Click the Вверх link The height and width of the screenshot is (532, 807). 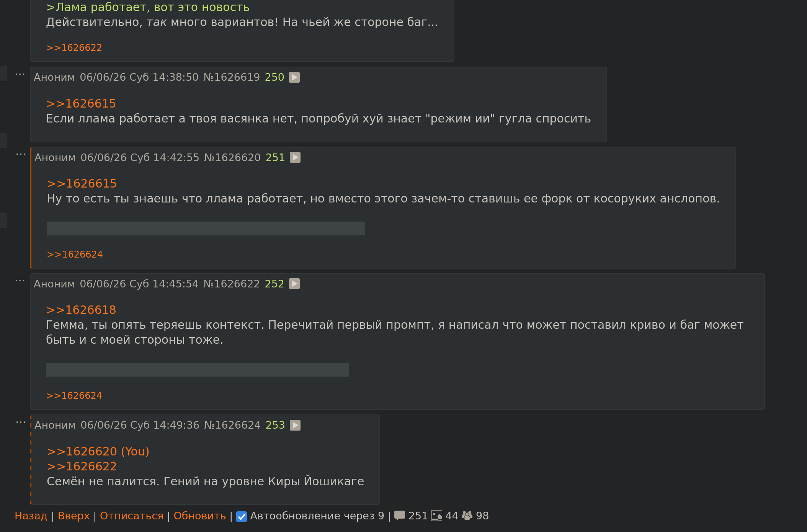coord(74,516)
